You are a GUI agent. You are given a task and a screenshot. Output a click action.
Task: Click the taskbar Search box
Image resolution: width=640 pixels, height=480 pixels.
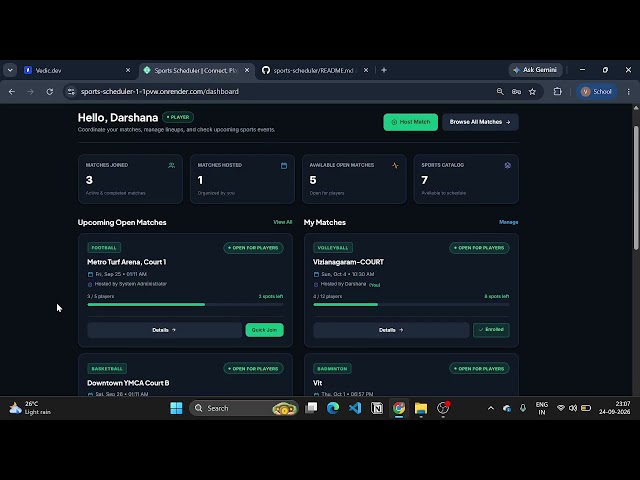(x=244, y=408)
